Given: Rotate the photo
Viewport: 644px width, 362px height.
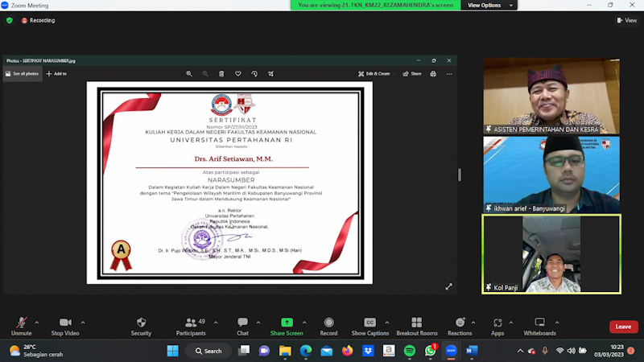Looking at the screenshot, I should pos(254,74).
